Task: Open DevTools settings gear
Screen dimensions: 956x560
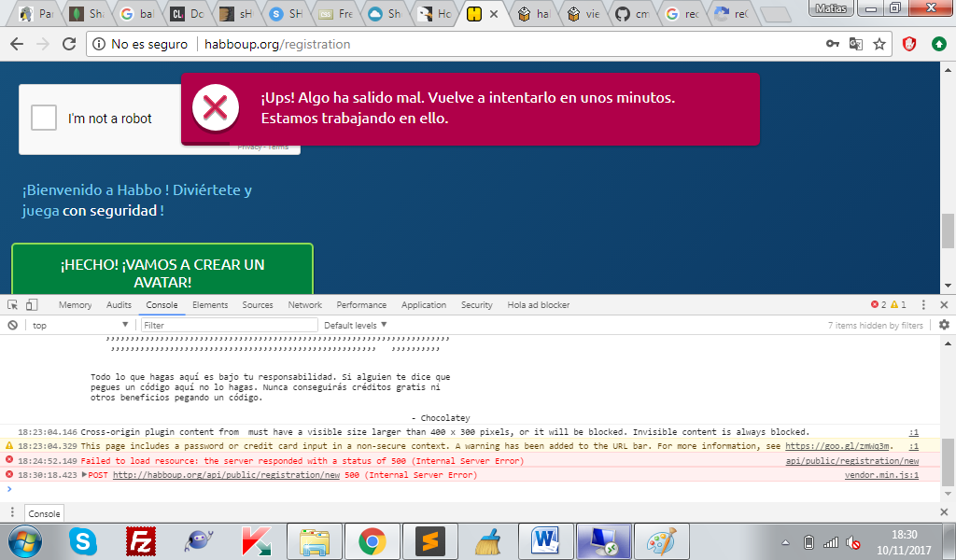Action: pyautogui.click(x=942, y=324)
